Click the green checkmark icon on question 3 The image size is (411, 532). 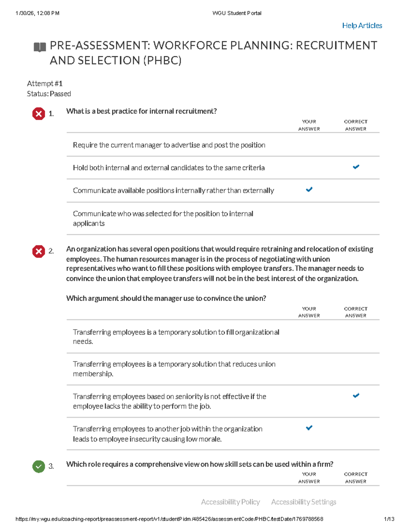[39, 467]
